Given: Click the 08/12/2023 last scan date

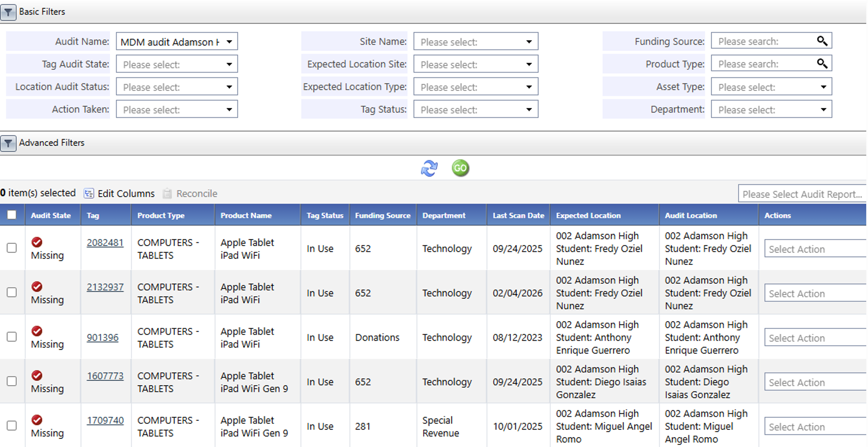Looking at the screenshot, I should 518,337.
